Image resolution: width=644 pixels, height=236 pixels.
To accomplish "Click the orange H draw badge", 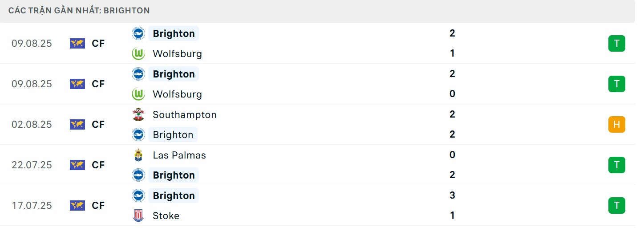I will (x=616, y=125).
